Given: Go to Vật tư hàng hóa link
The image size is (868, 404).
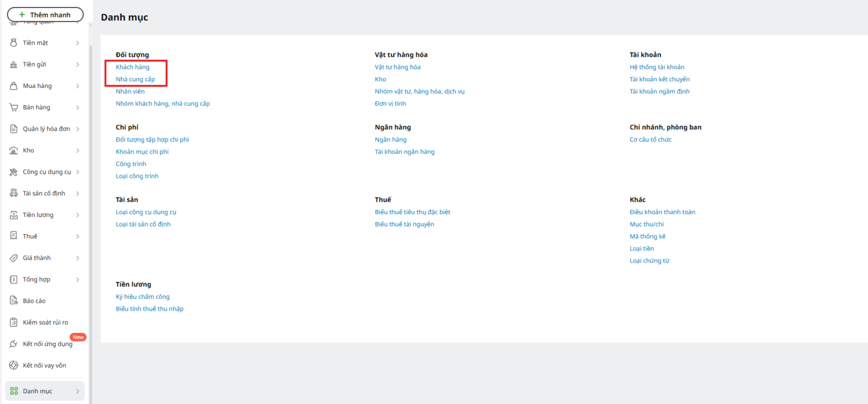Looking at the screenshot, I should click(x=397, y=67).
